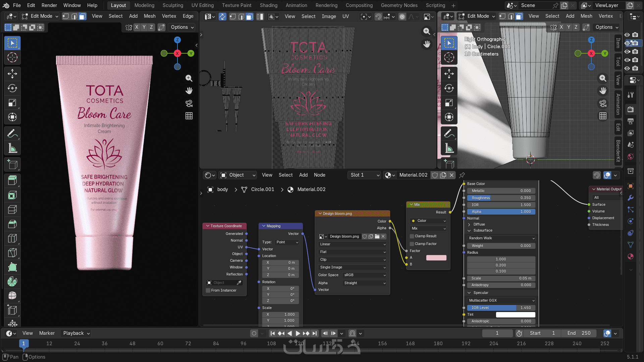This screenshot has width=644, height=362.
Task: Toggle Y mirror in left viewport header
Action: click(144, 27)
